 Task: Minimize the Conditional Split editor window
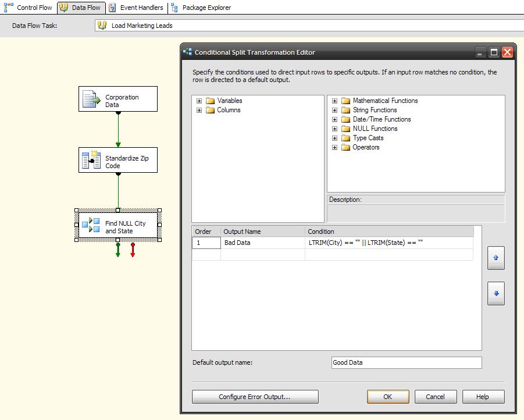point(480,52)
